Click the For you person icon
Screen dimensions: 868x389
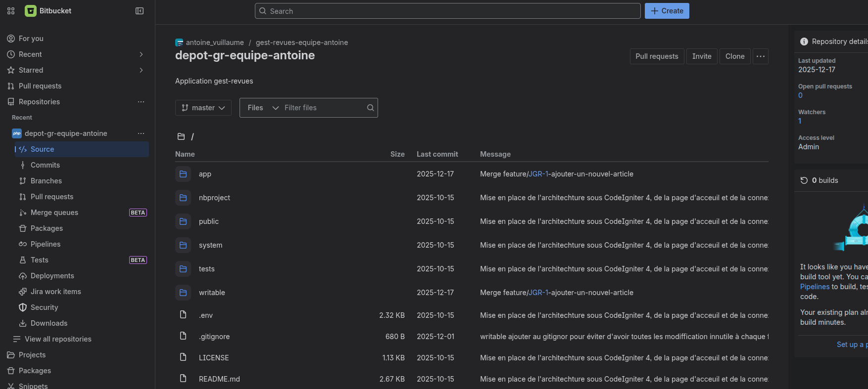pos(11,39)
